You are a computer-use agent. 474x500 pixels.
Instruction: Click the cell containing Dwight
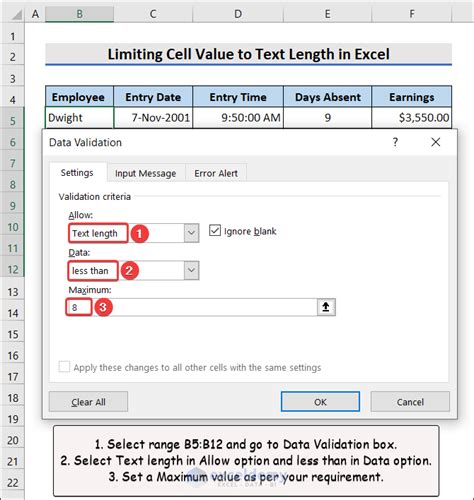coord(79,117)
